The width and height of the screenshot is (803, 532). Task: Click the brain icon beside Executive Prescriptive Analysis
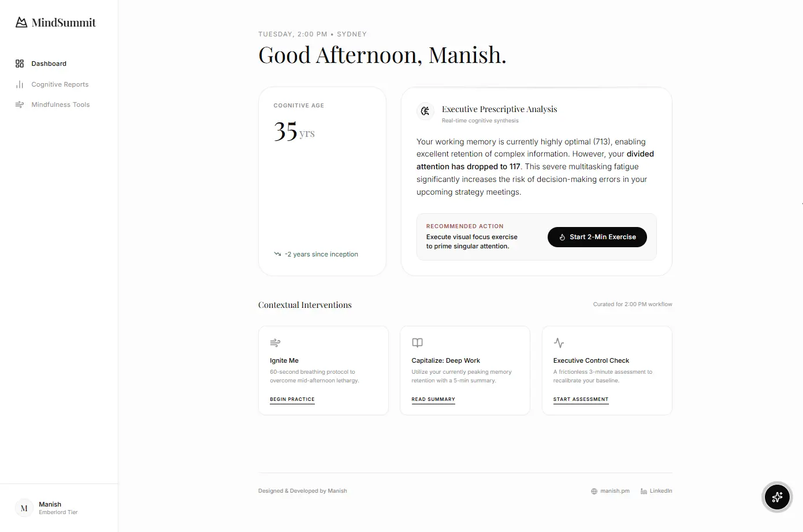(425, 111)
